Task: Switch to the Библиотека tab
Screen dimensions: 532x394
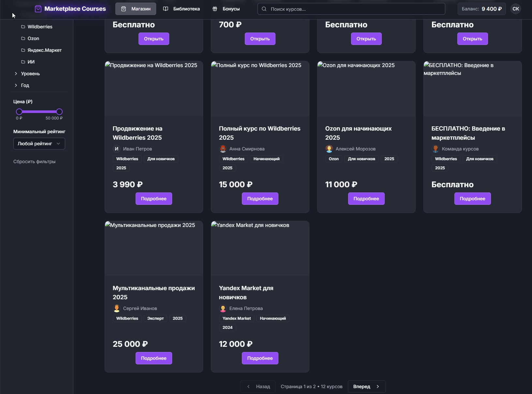Action: point(181,9)
